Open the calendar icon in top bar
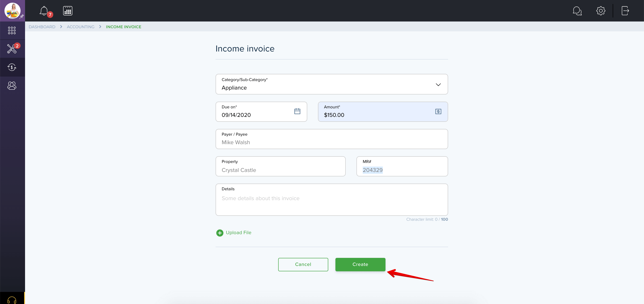 tap(68, 11)
